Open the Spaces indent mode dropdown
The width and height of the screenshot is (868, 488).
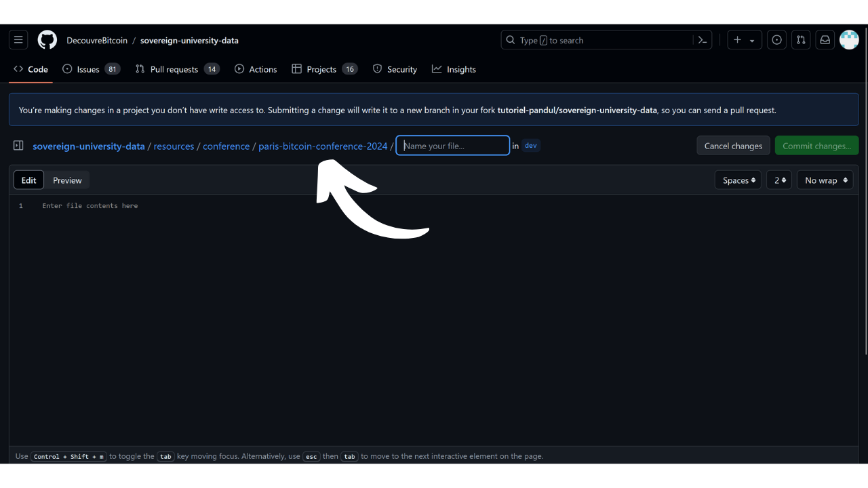pos(738,180)
